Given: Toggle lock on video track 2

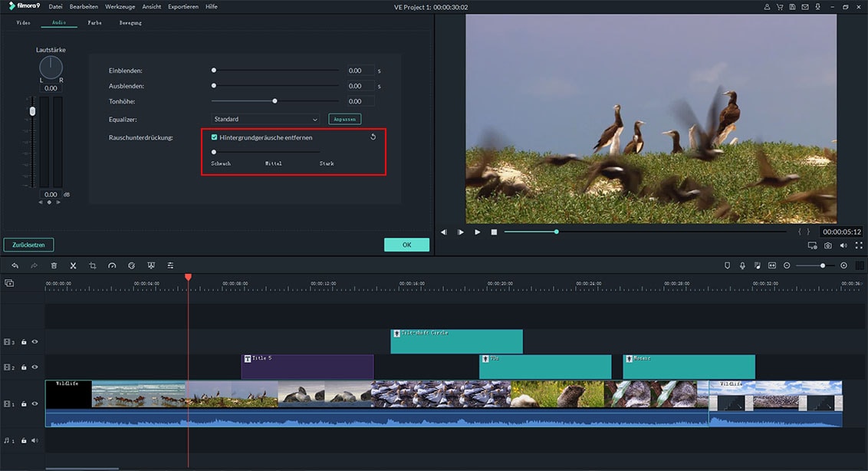Looking at the screenshot, I should coord(24,367).
